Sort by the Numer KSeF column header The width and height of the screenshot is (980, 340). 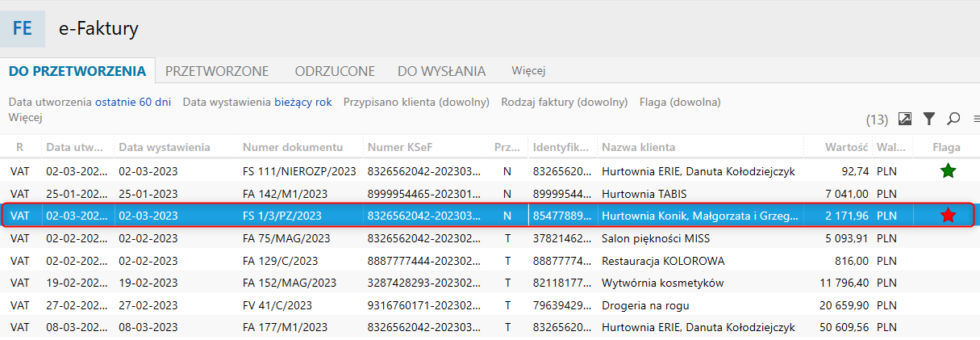400,147
